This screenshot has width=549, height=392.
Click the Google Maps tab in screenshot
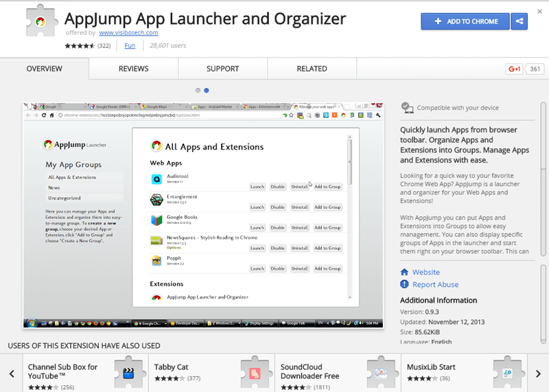[164, 106]
